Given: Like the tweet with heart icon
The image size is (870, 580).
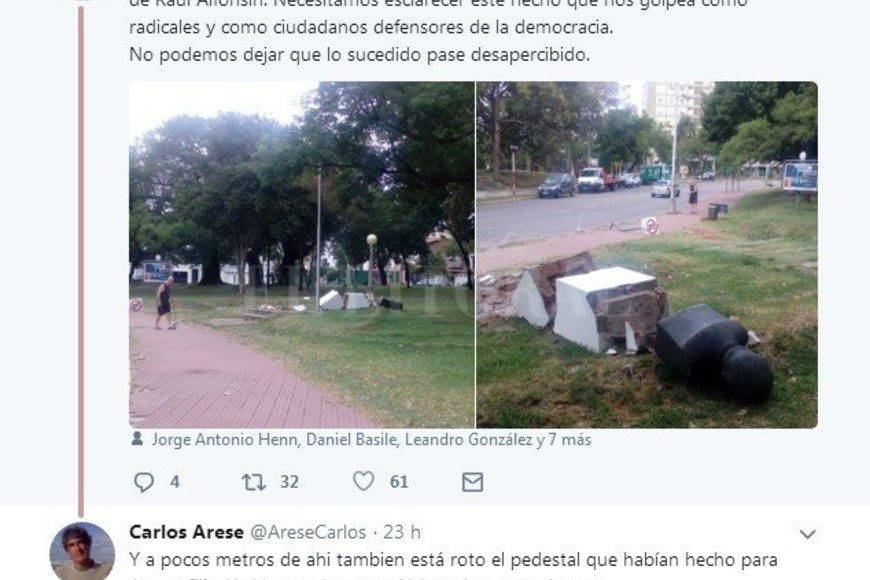Looking at the screenshot, I should pos(363,481).
